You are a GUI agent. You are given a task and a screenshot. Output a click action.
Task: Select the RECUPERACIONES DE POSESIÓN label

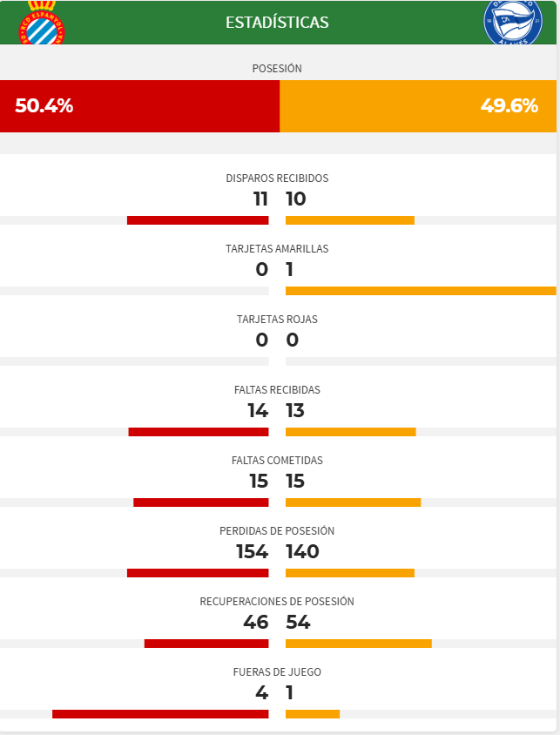pos(277,601)
